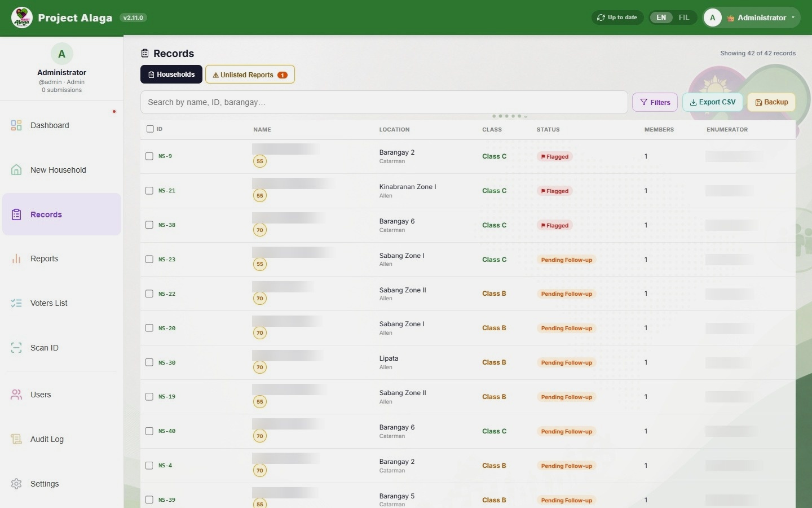Image resolution: width=812 pixels, height=508 pixels.
Task: Toggle the select-all checkbox in table header
Action: (150, 129)
